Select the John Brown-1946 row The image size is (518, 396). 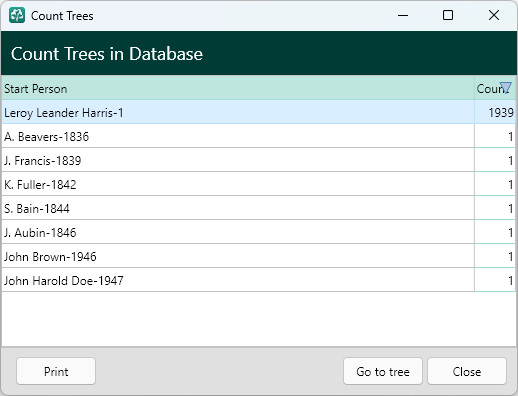259,256
